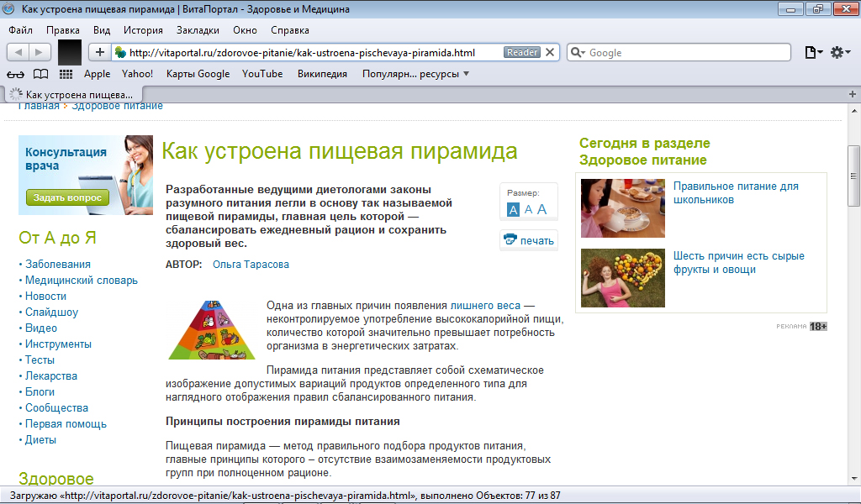Open Правильное питание для школьников article
This screenshot has width=861, height=504.
coord(736,193)
